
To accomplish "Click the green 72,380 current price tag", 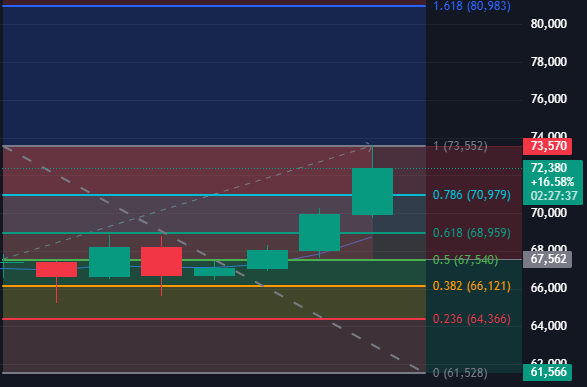I will (x=553, y=182).
